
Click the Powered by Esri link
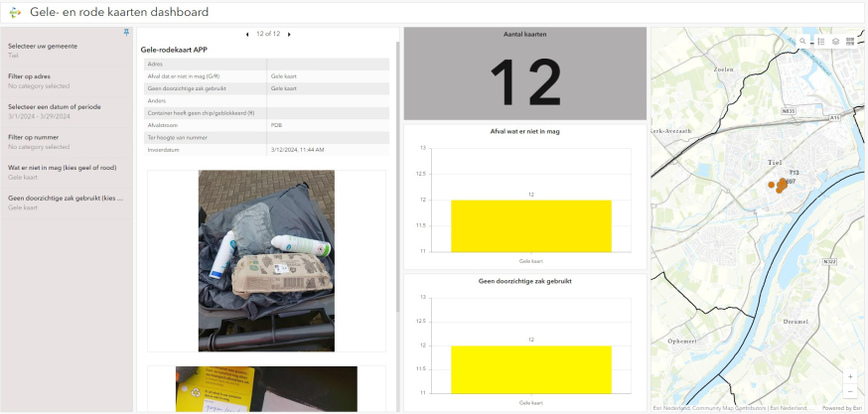coord(842,408)
